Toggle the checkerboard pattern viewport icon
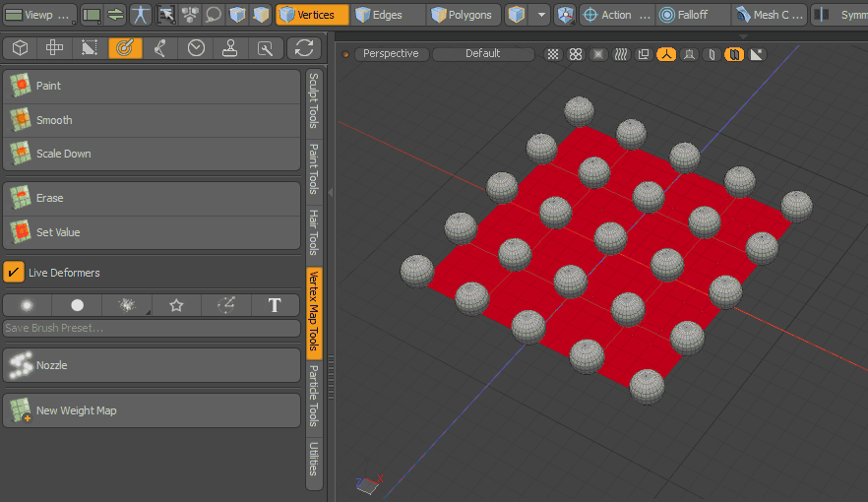Image resolution: width=868 pixels, height=502 pixels. 553,54
